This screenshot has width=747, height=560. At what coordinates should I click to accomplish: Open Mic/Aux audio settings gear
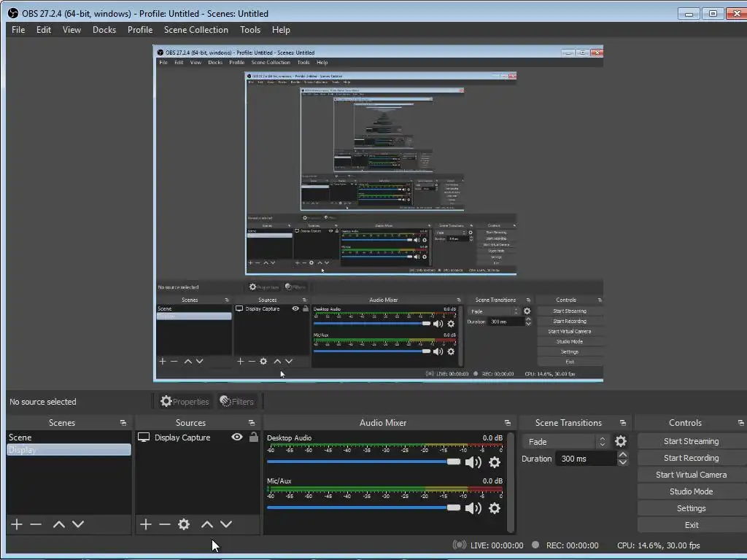pos(495,508)
